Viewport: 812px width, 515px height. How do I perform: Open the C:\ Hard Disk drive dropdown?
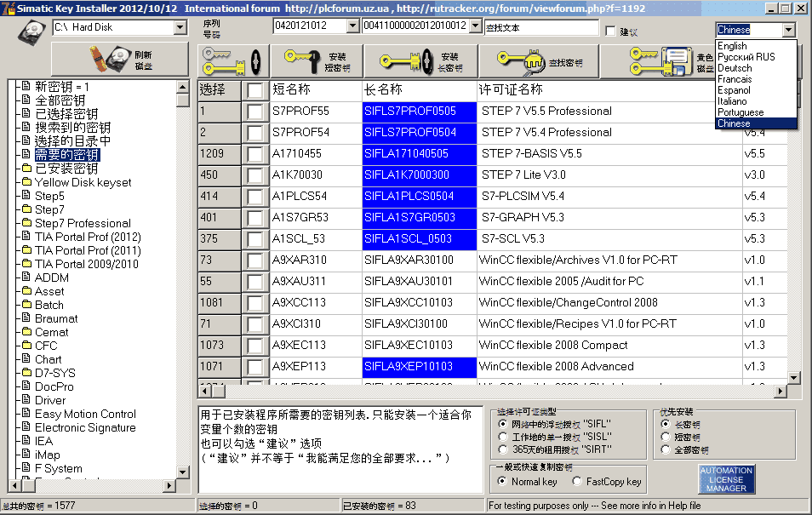180,27
